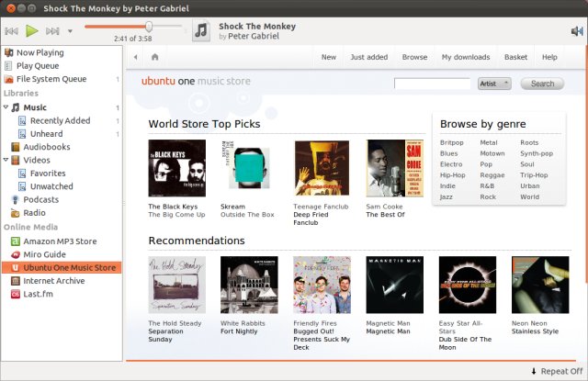Screen dimensions: 588x381
Task: Select File System Queue
Action: (45, 79)
